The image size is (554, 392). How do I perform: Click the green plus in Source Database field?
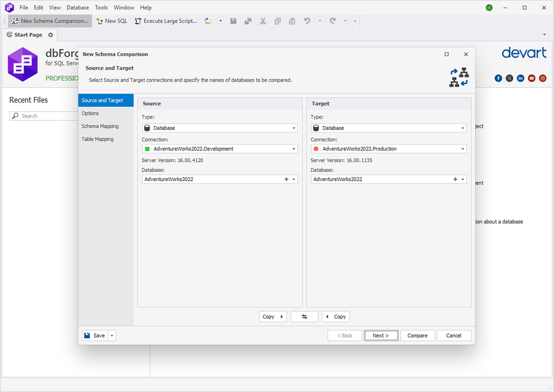[286, 179]
